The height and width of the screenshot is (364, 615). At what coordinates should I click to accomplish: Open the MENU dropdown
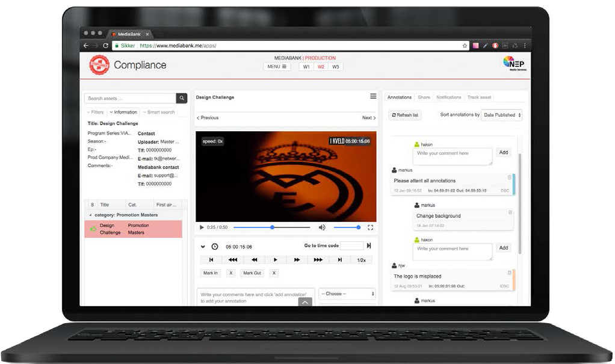(x=277, y=67)
